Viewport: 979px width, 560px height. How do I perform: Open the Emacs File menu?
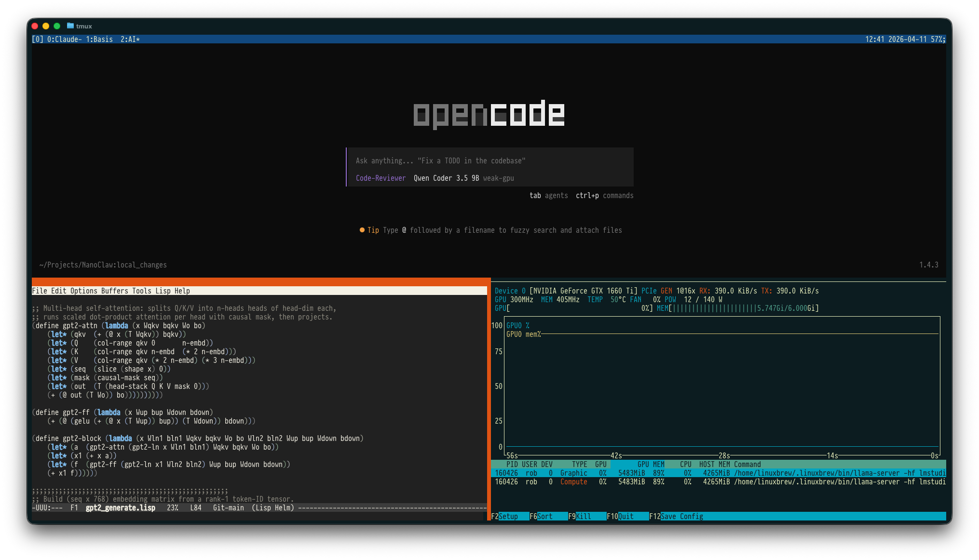[x=39, y=291]
